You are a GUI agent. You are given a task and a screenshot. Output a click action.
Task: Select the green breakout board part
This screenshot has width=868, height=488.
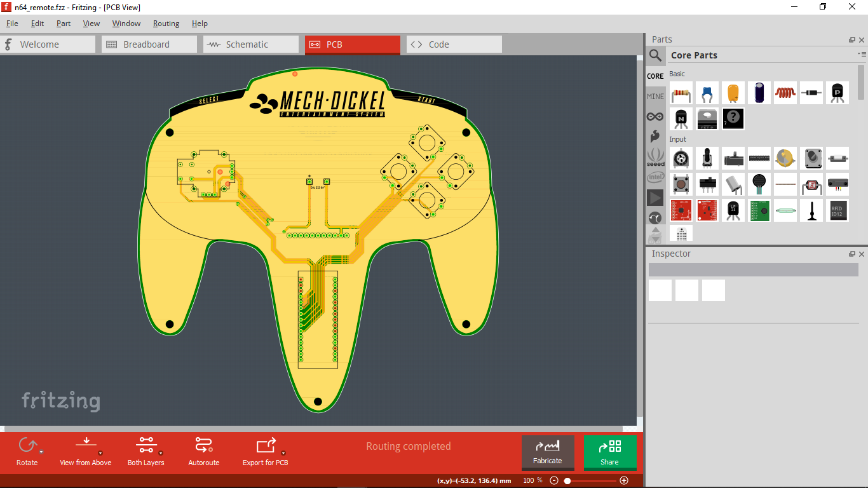click(759, 210)
